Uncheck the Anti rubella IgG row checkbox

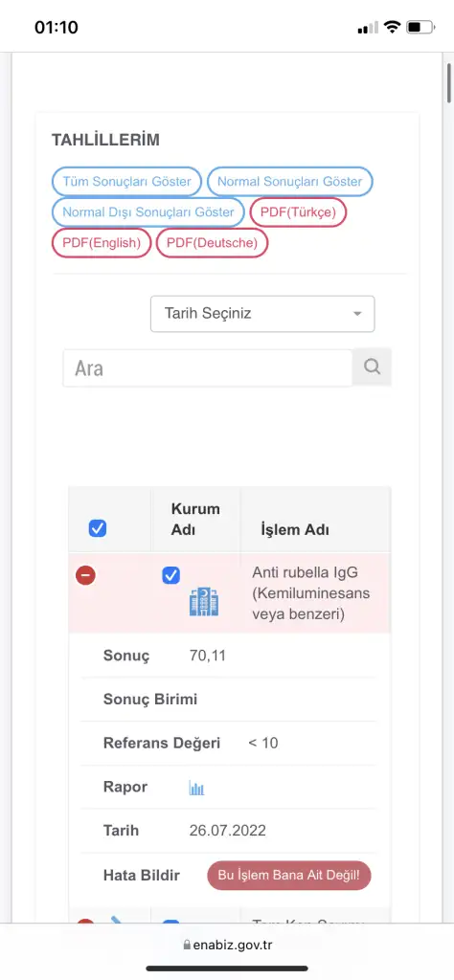coord(170,575)
